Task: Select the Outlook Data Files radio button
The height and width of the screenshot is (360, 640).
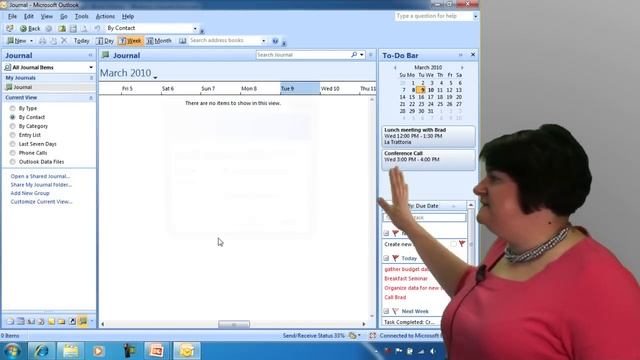Action: point(13,162)
